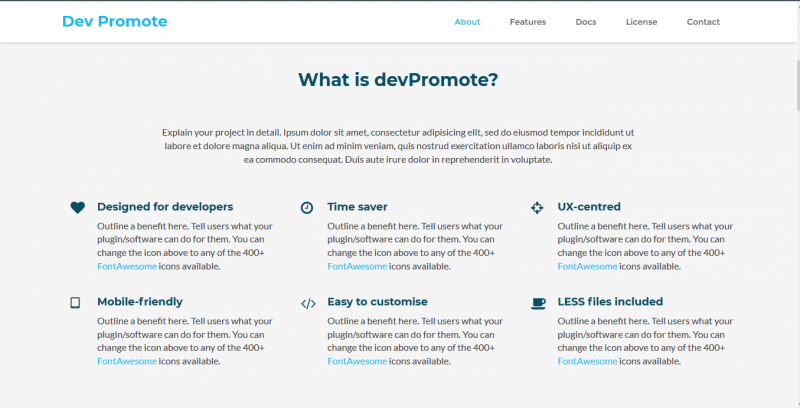Click the Mobile-friendly heading
Viewport: 800px width, 408px height.
click(x=140, y=301)
